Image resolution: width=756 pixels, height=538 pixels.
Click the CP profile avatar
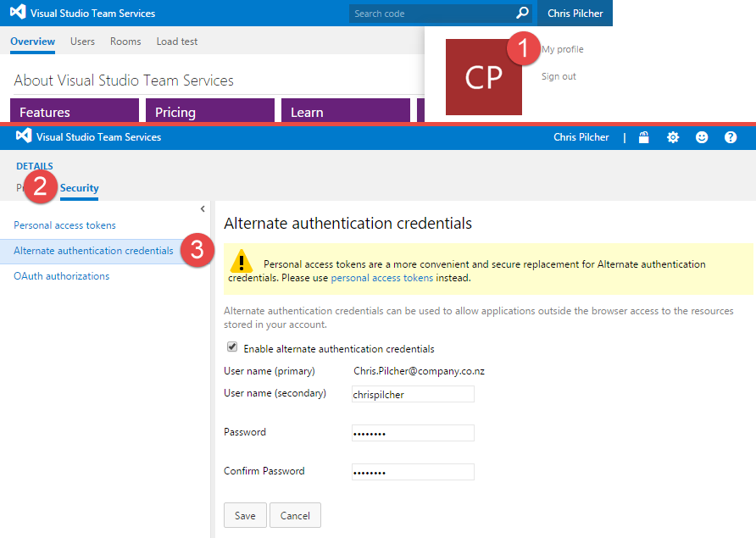[x=484, y=77]
